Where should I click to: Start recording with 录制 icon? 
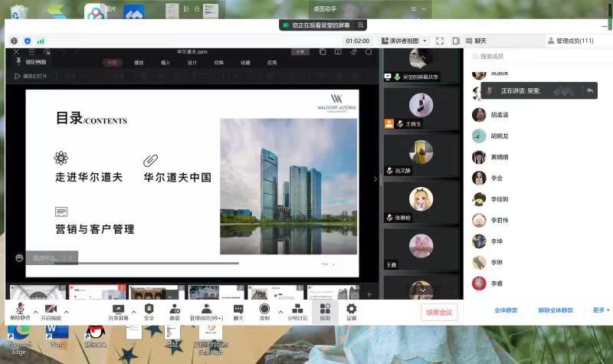click(264, 310)
